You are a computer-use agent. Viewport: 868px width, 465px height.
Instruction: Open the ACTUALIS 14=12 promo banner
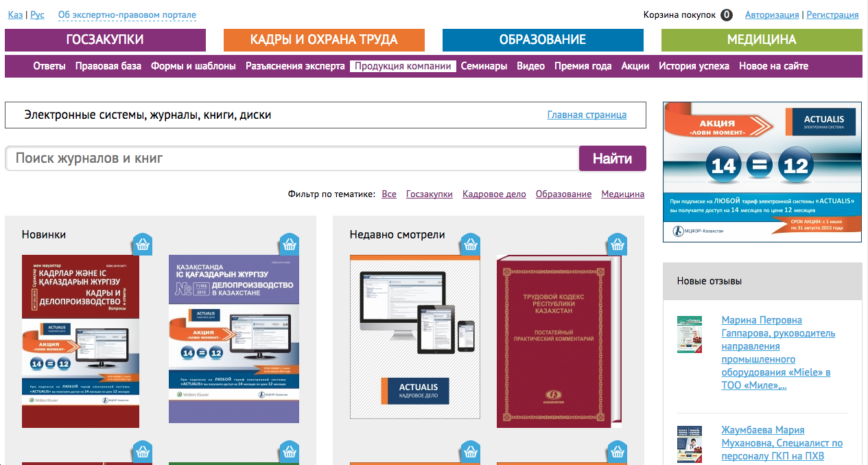[x=762, y=172]
